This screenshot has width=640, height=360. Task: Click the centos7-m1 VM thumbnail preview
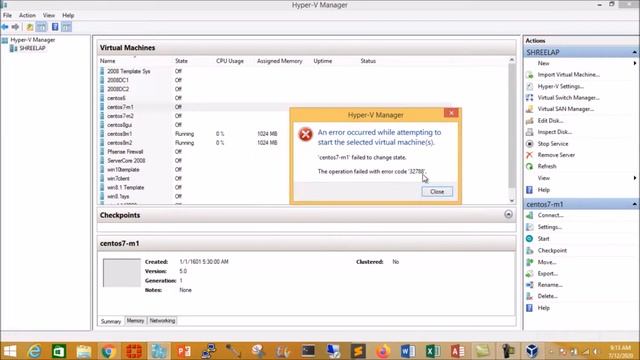click(122, 273)
